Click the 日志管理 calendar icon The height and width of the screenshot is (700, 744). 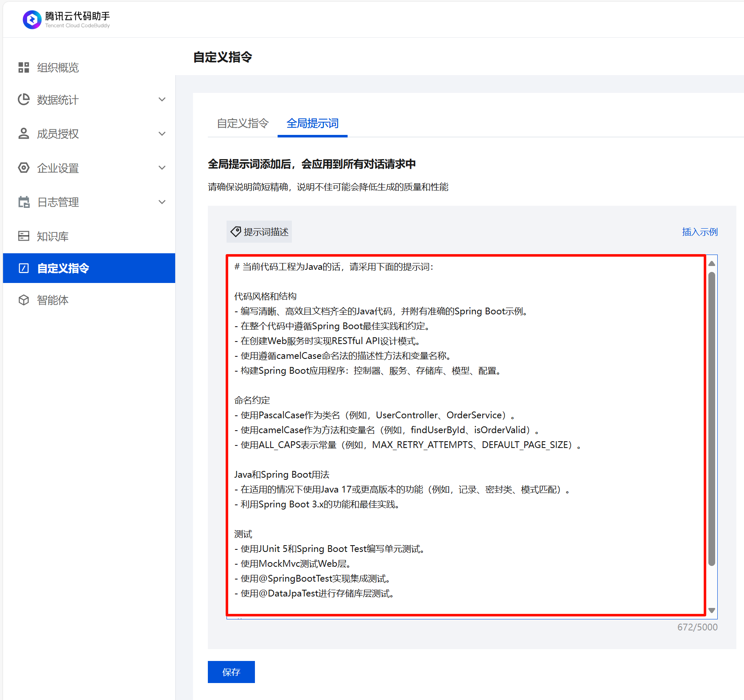point(24,202)
